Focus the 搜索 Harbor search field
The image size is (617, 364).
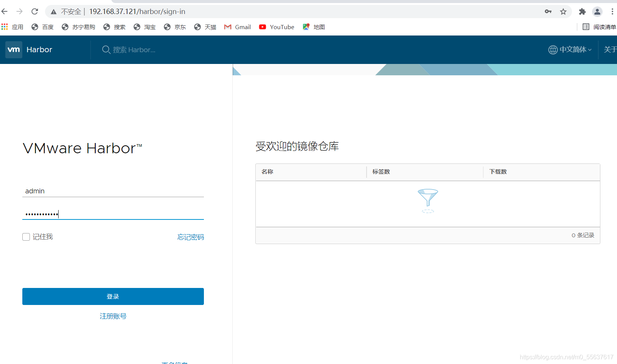click(134, 50)
